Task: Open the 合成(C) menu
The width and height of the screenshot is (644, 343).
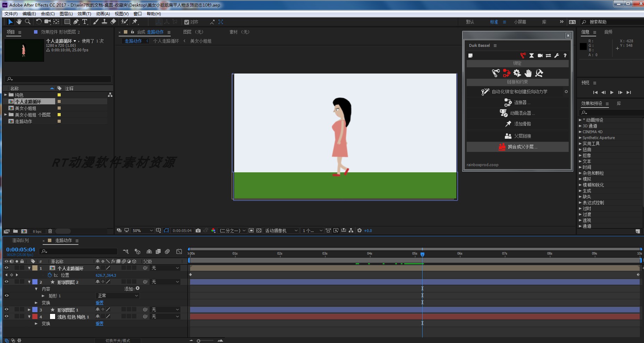Action: coord(48,14)
